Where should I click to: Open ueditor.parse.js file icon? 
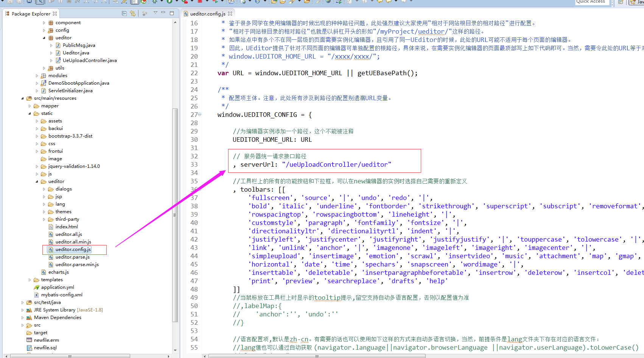point(51,257)
